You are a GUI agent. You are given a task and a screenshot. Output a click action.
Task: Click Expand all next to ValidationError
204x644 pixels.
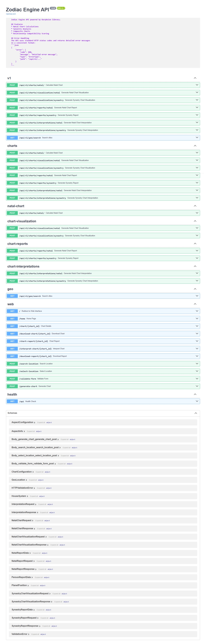click(35, 634)
